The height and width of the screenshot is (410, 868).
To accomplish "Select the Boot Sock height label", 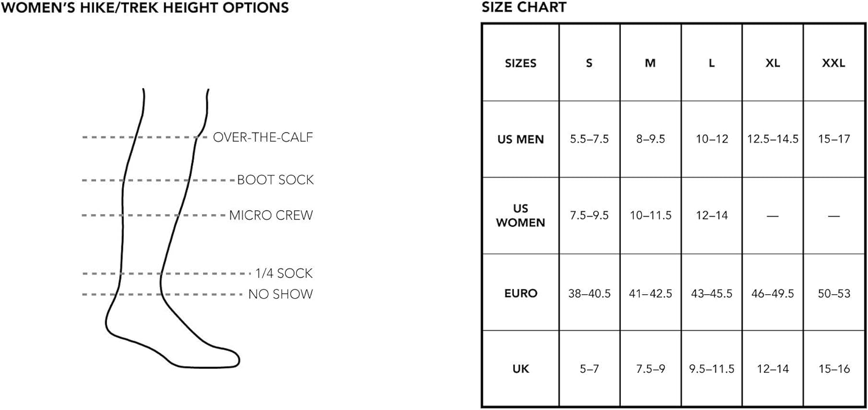I will 275,180.
